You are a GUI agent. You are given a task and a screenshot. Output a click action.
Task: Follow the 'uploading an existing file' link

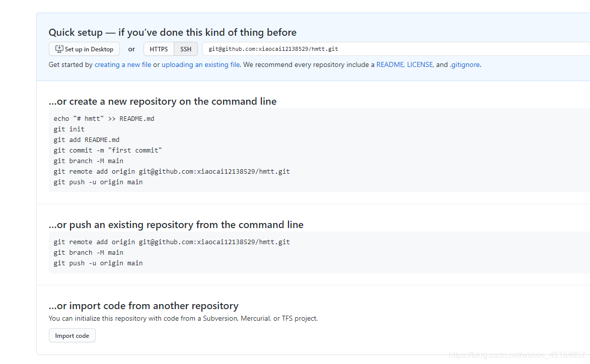[x=200, y=65]
